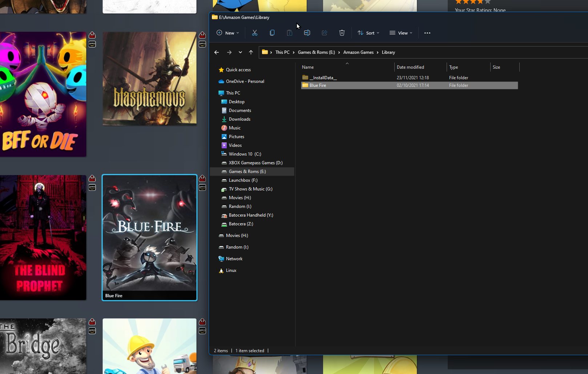Select the __InstallData__ folder
Image resolution: width=588 pixels, height=374 pixels.
click(410, 78)
